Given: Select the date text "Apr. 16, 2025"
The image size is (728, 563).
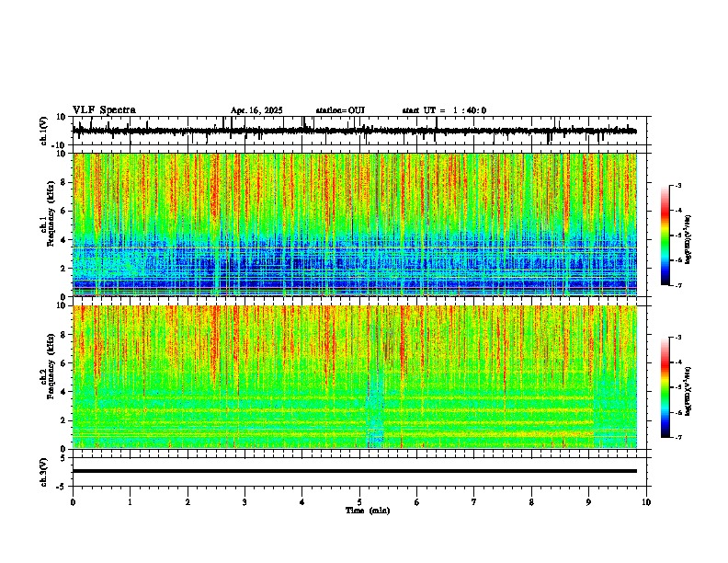Looking at the screenshot, I should click(256, 110).
